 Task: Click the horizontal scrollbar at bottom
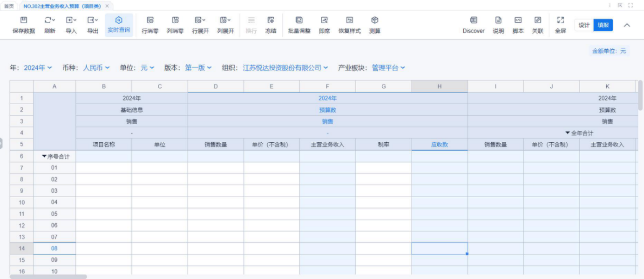[48, 277]
